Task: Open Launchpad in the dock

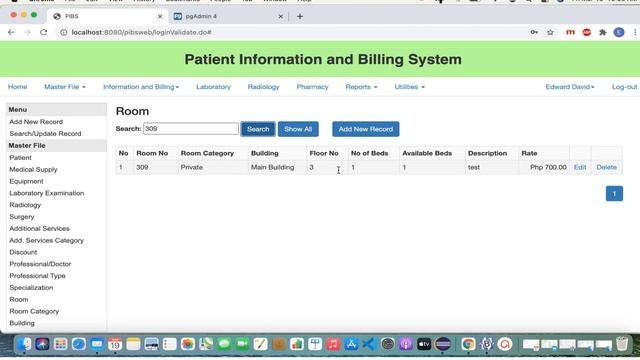Action: pos(60,344)
